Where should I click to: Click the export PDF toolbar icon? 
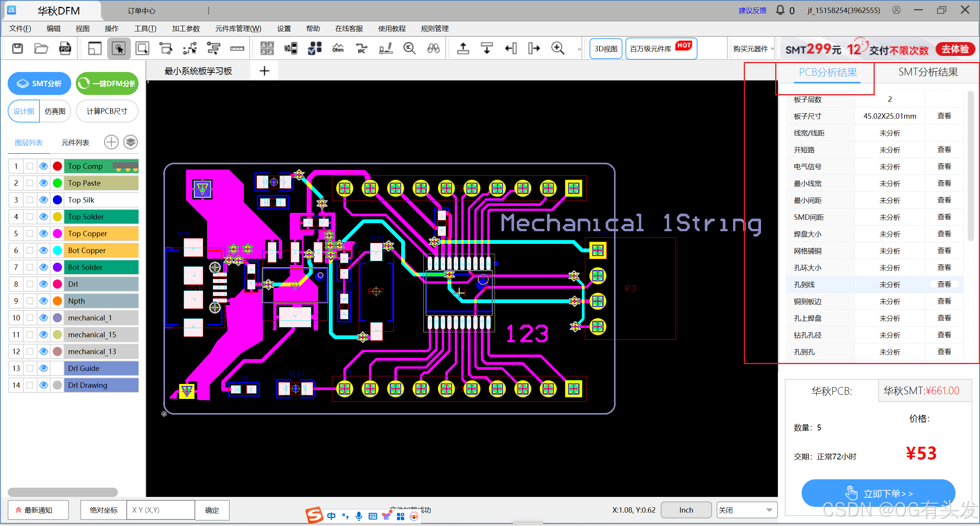[x=65, y=49]
